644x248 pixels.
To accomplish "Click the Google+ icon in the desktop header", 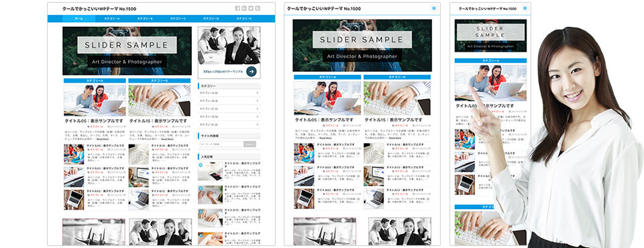I will [x=244, y=8].
